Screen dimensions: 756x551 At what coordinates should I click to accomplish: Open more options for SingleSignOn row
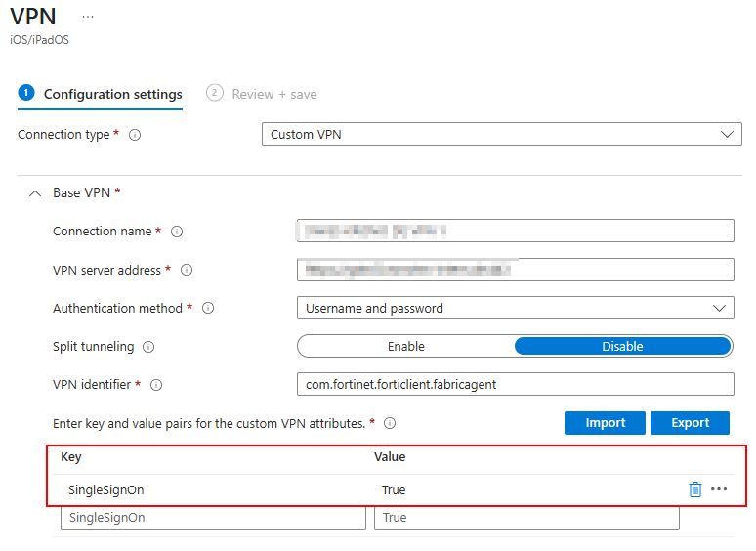point(720,489)
